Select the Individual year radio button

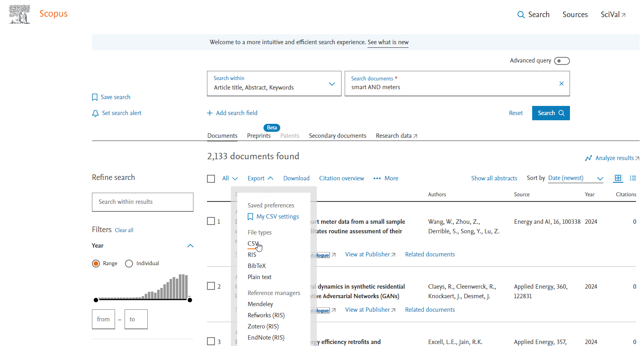coord(129,264)
